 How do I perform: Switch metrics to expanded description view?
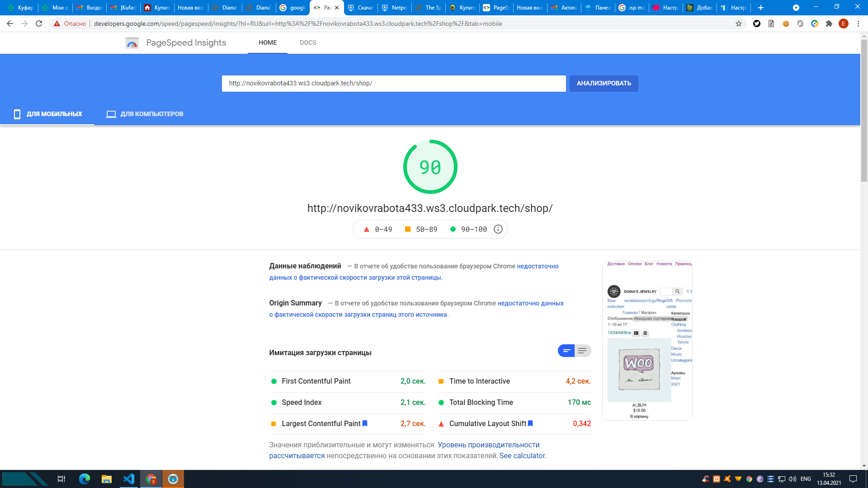583,351
